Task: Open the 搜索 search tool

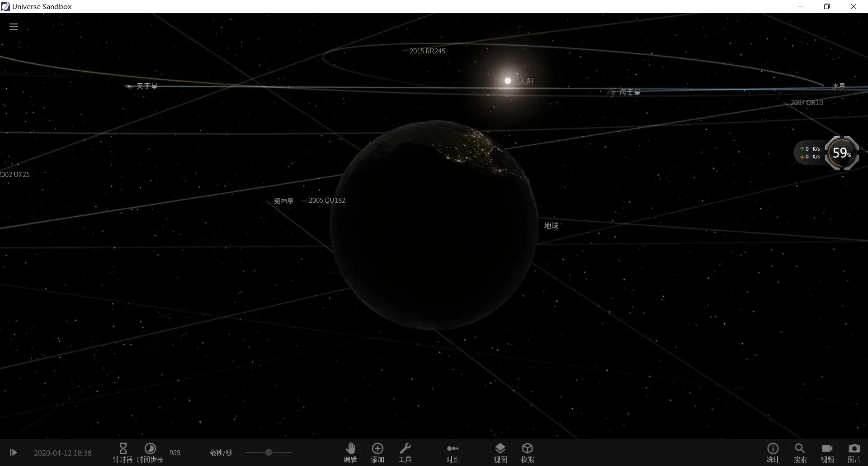Action: click(x=800, y=453)
